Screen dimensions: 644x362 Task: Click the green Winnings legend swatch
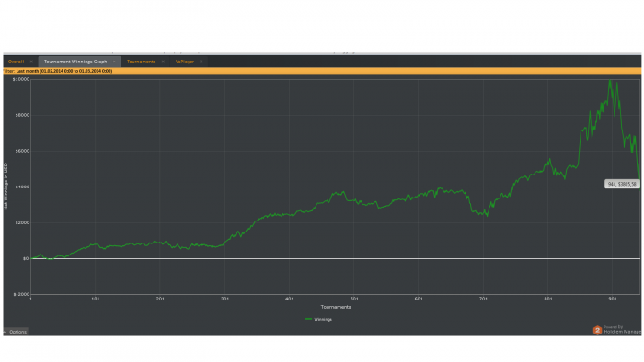point(308,319)
